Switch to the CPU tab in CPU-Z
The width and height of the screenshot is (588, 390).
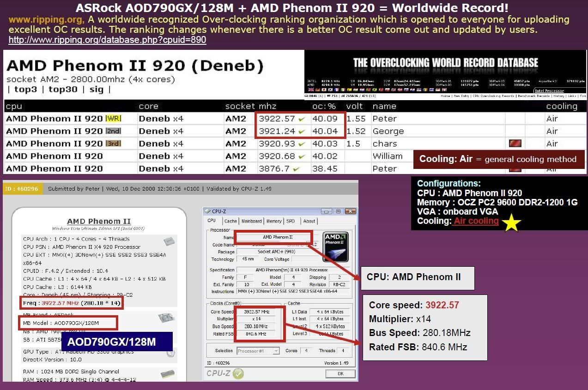tap(212, 221)
